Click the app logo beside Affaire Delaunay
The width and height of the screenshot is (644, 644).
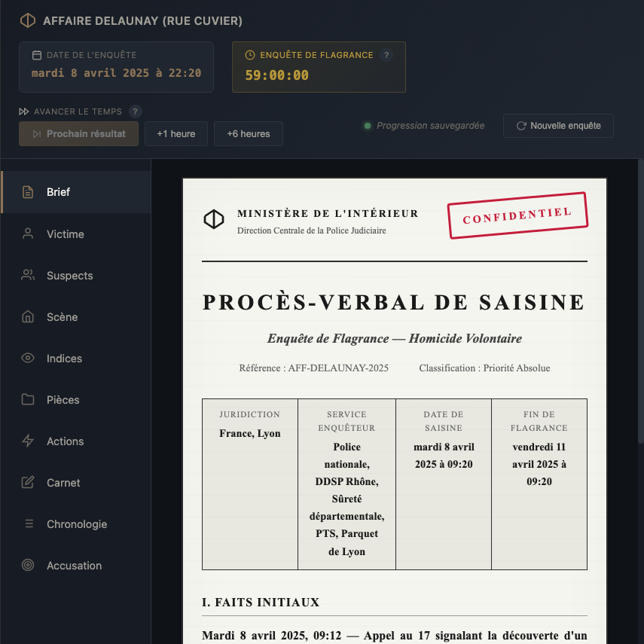click(x=28, y=21)
